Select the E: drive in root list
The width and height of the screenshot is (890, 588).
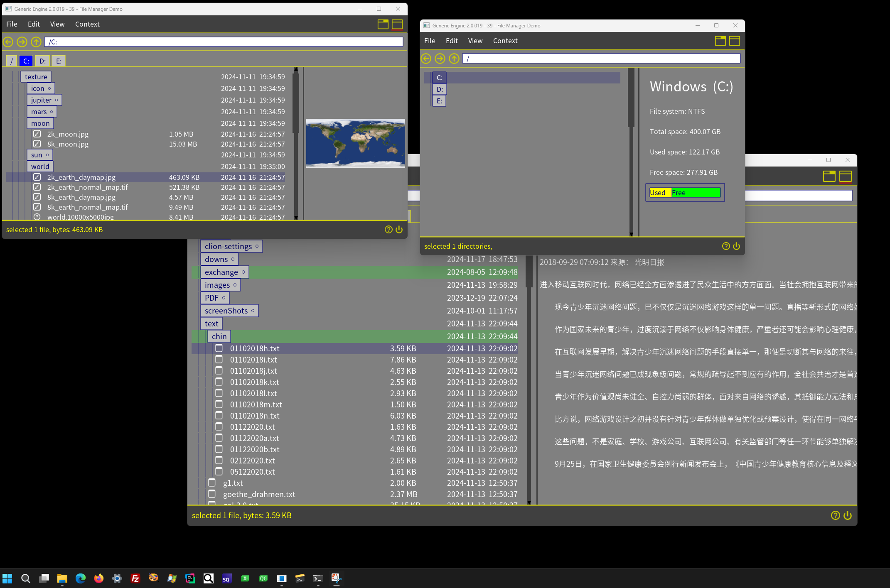pyautogui.click(x=439, y=101)
